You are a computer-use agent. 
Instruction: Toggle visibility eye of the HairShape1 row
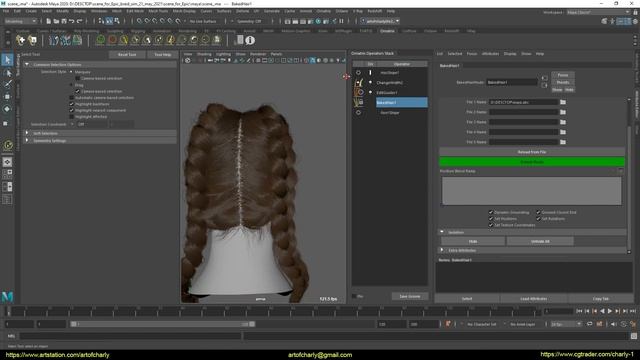(x=358, y=73)
